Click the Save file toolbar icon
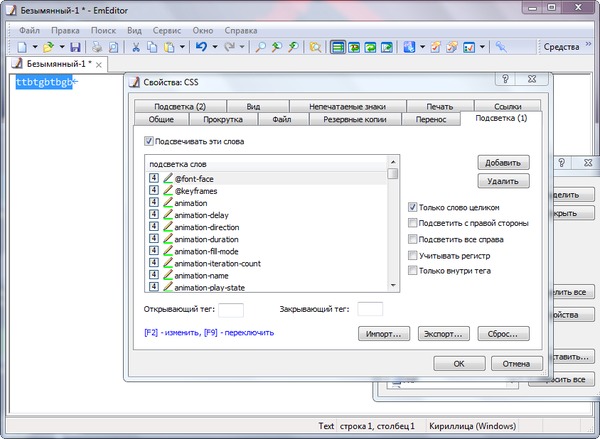600x439 pixels. click(75, 47)
